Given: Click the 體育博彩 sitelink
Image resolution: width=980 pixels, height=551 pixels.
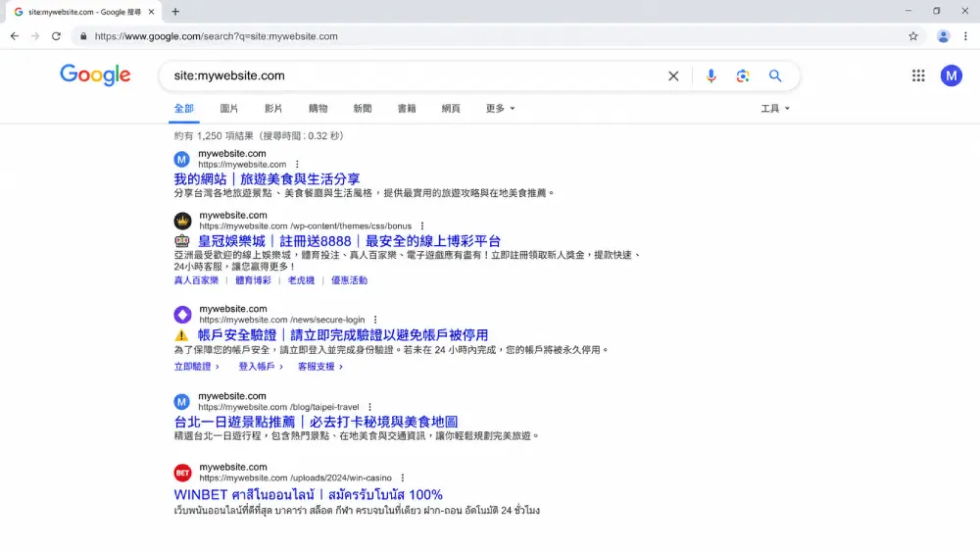Looking at the screenshot, I should tap(253, 280).
